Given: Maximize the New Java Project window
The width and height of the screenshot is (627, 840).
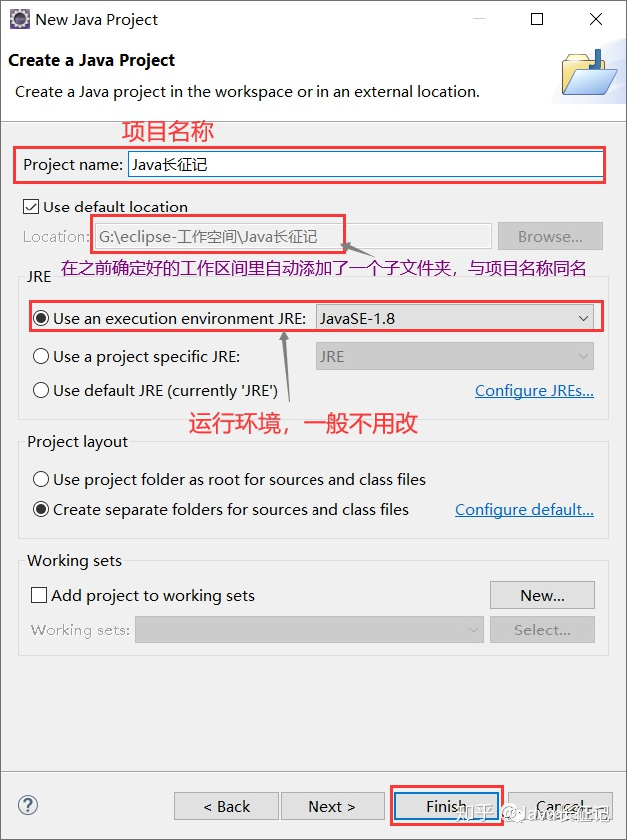Looking at the screenshot, I should (x=537, y=19).
